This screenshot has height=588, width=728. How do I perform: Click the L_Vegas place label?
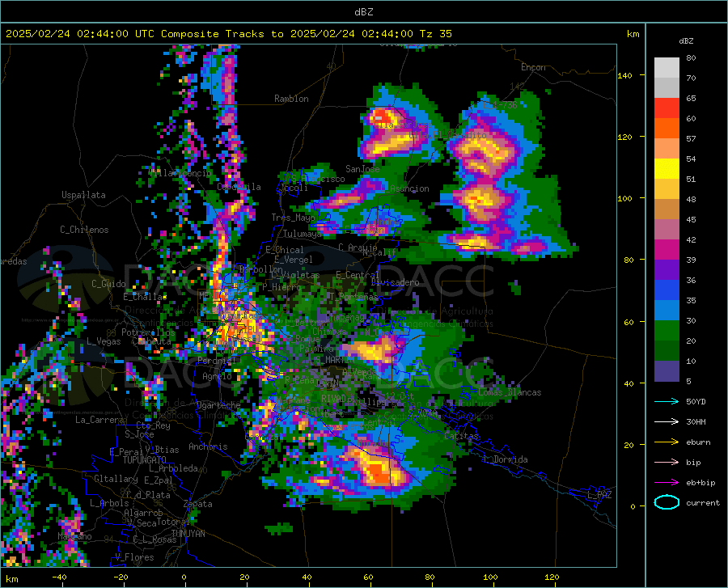pos(104,341)
